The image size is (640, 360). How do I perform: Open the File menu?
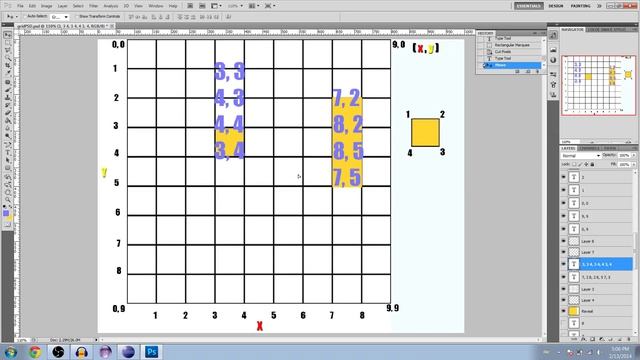point(20,6)
